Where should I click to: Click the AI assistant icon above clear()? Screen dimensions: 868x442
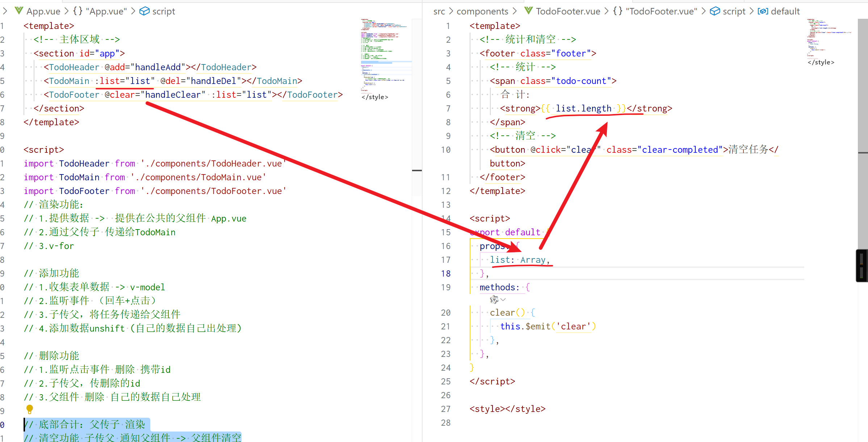(494, 299)
